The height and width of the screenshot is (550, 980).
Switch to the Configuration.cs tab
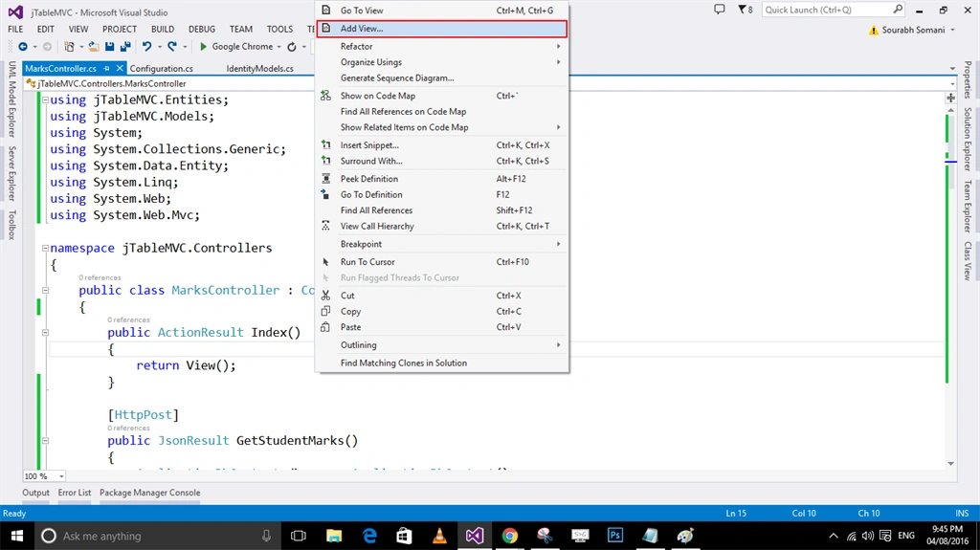point(161,68)
